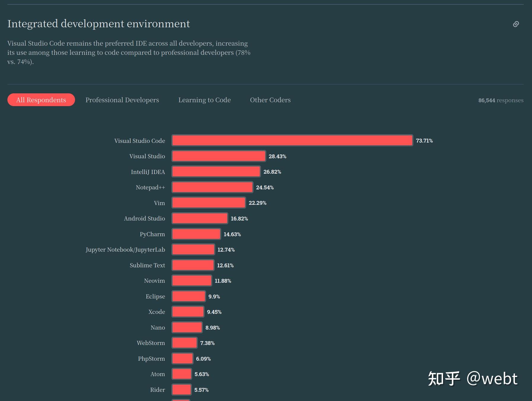Click the 86,544 responses count
Image resolution: width=532 pixels, height=401 pixels.
501,100
